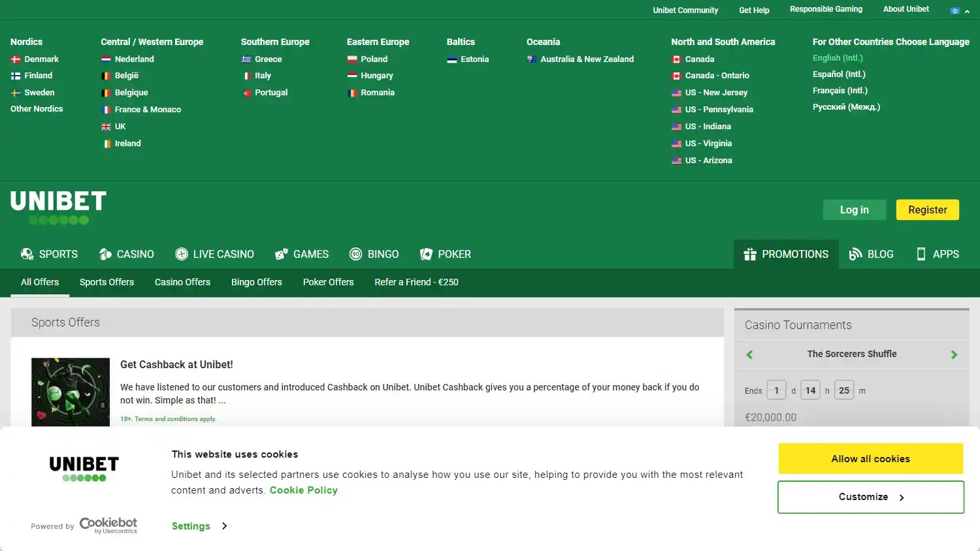Click the Australia & New Zealand flag icon
This screenshot has width=980, height=551.
coord(532,59)
